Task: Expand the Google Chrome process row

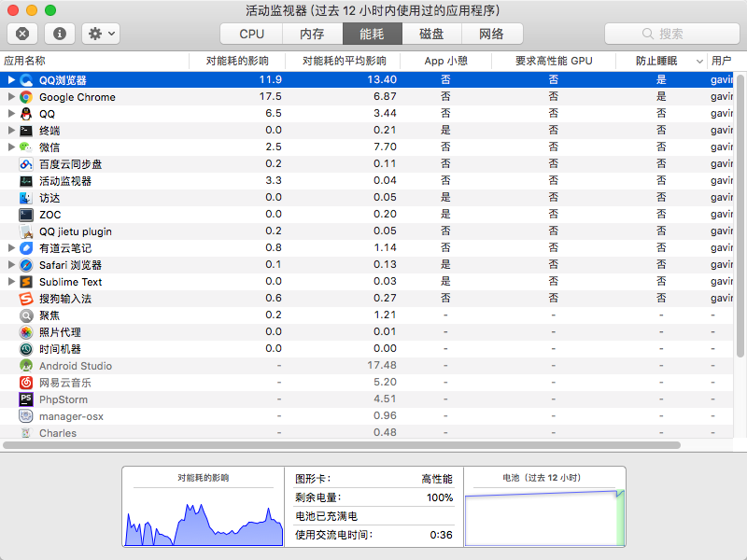Action: [x=11, y=97]
